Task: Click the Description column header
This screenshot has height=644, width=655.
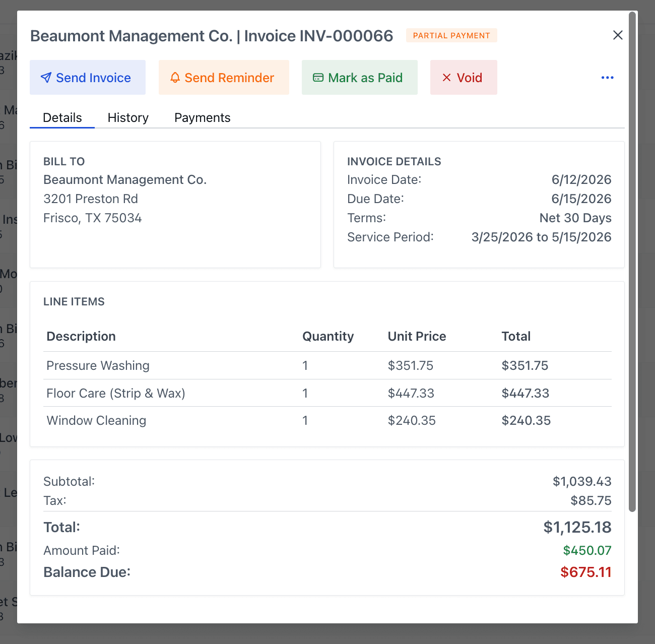Action: (81, 336)
